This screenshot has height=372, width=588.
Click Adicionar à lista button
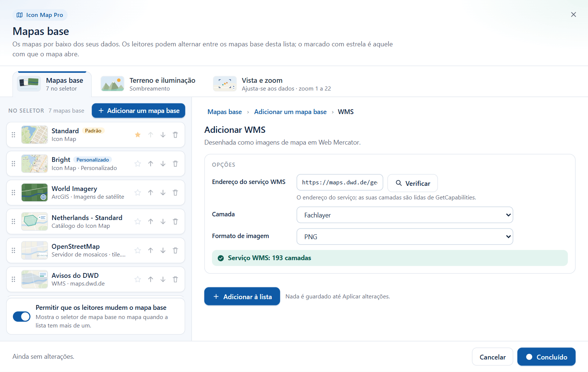[242, 297]
